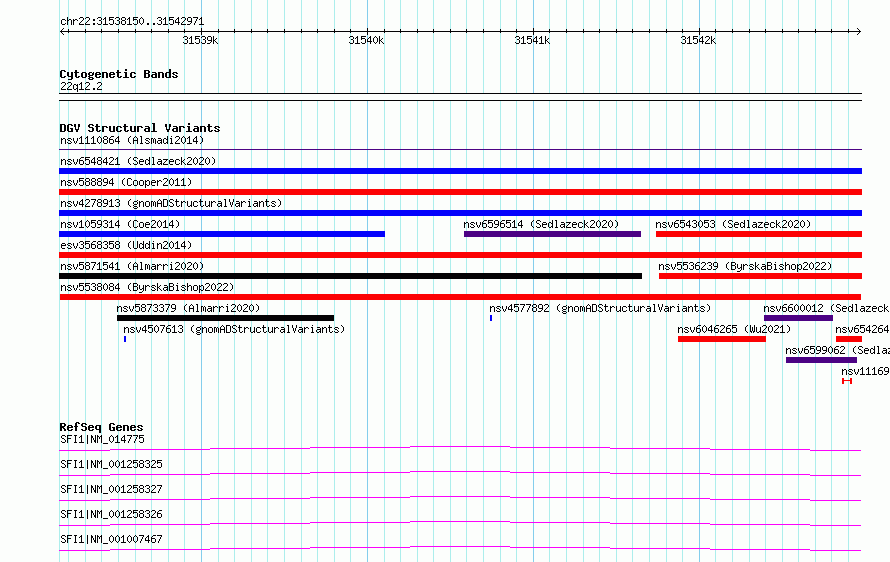The image size is (890, 562).
Task: Open transcript SFI1|NM_001258326
Action: point(111,514)
